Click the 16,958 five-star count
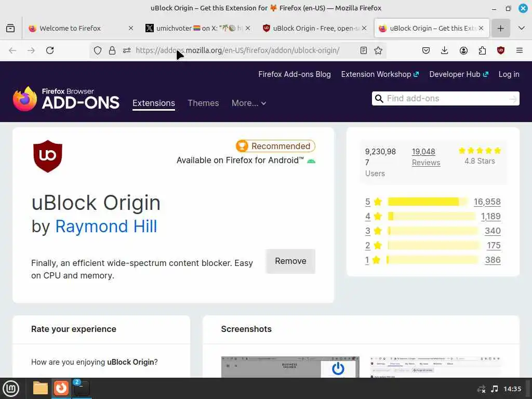 [x=487, y=202]
